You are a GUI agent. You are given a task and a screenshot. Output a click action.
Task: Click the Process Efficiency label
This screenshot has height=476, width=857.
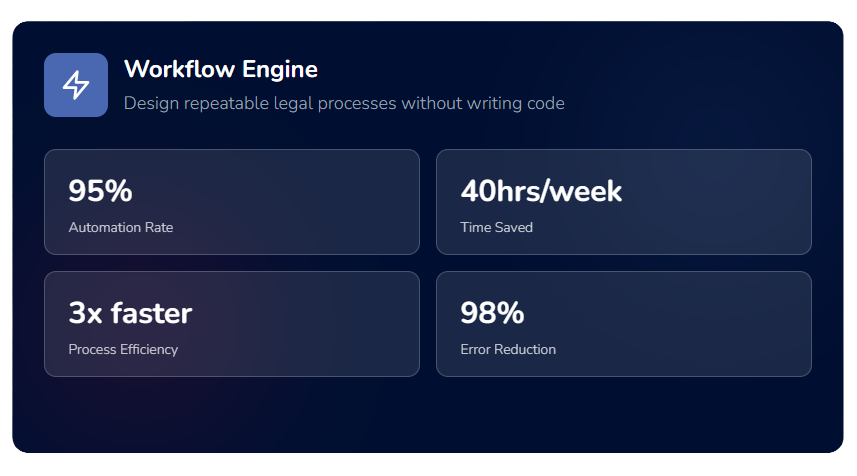pyautogui.click(x=123, y=350)
